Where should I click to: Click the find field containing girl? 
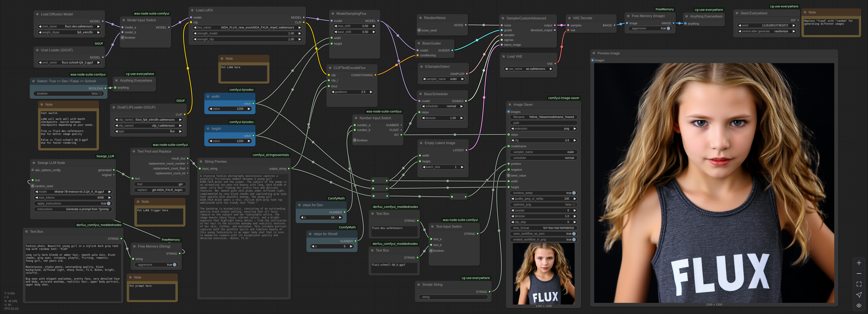pos(160,184)
